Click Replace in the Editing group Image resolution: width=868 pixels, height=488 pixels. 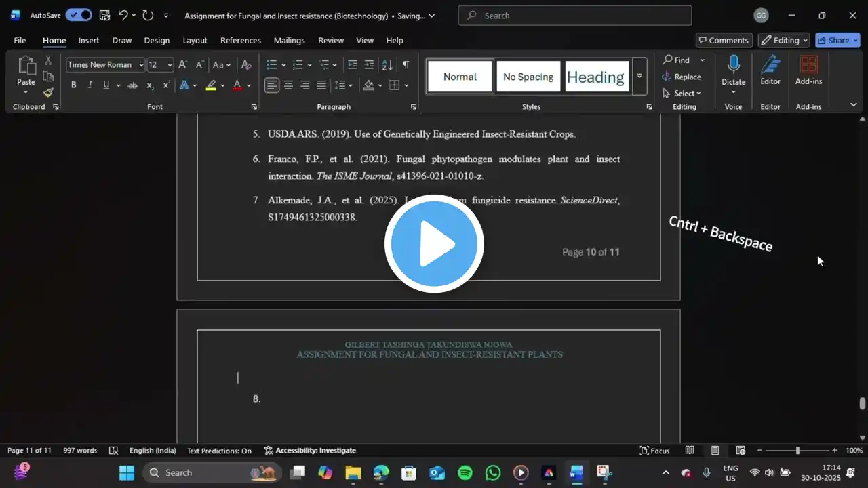click(682, 77)
